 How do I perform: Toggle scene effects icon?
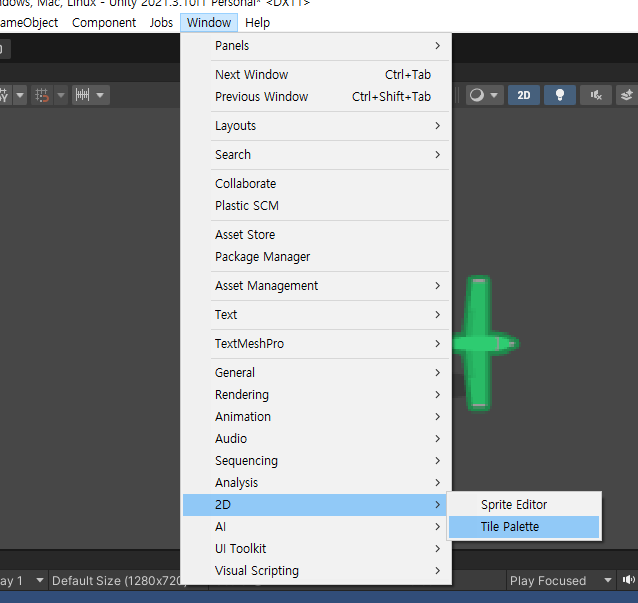click(x=627, y=95)
